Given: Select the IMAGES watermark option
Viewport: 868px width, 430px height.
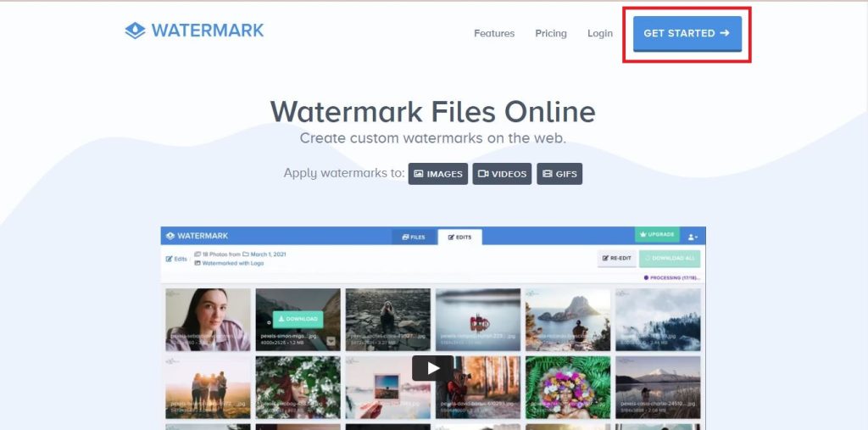Looking at the screenshot, I should click(438, 174).
